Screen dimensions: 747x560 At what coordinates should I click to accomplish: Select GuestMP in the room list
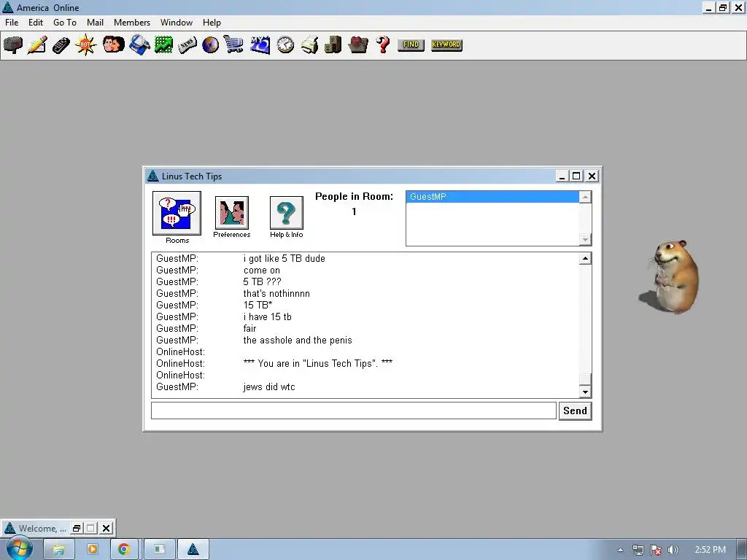pyautogui.click(x=492, y=197)
